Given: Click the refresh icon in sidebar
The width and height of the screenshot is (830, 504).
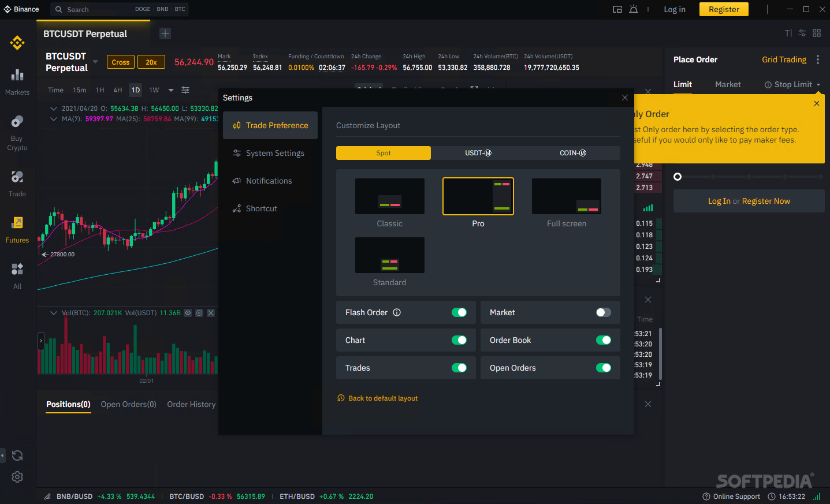Looking at the screenshot, I should [x=17, y=456].
